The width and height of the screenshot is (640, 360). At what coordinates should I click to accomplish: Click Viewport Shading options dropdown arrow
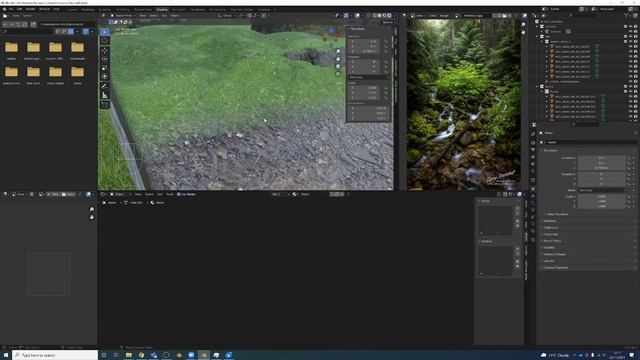point(393,16)
